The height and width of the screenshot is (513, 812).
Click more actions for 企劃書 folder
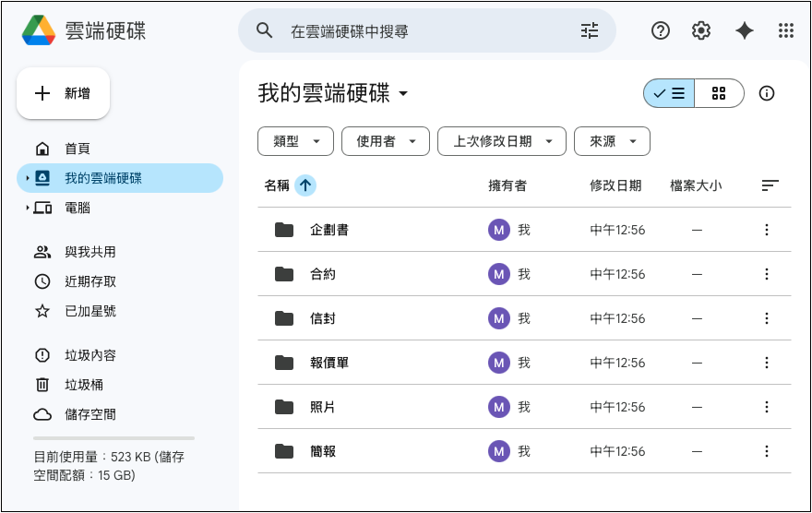point(766,230)
